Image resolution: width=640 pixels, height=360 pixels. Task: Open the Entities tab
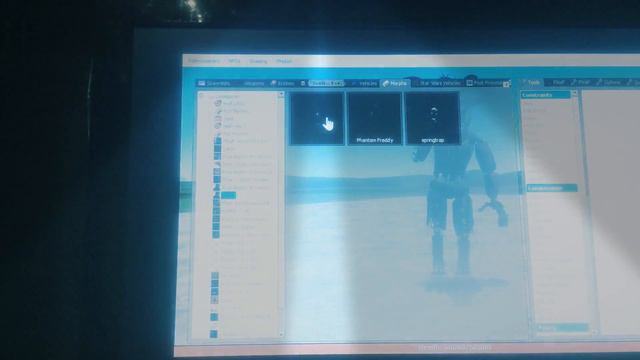(283, 83)
